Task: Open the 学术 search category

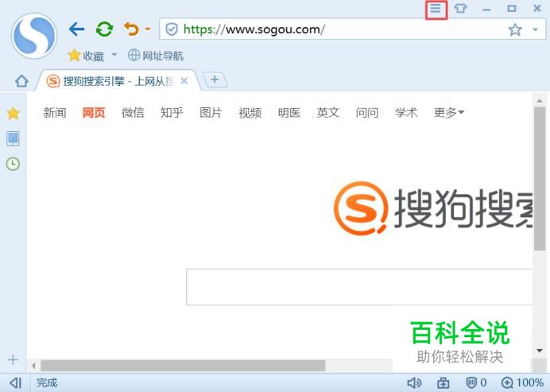Action: click(406, 113)
